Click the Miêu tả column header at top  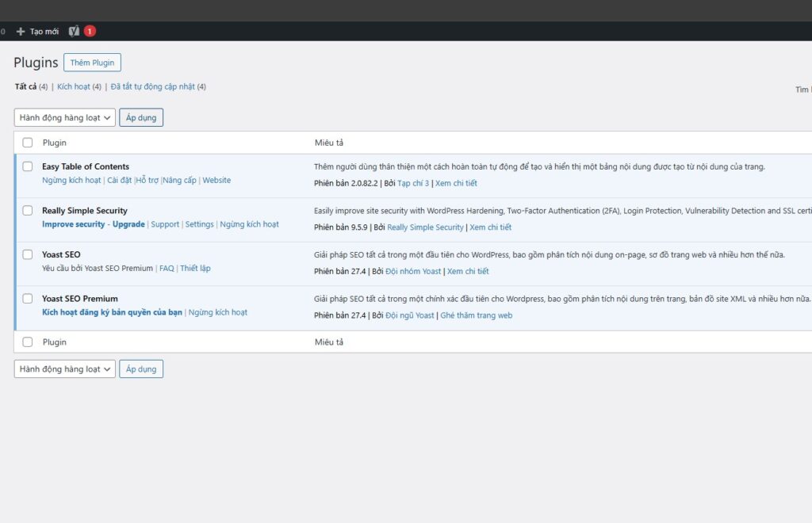pos(329,143)
